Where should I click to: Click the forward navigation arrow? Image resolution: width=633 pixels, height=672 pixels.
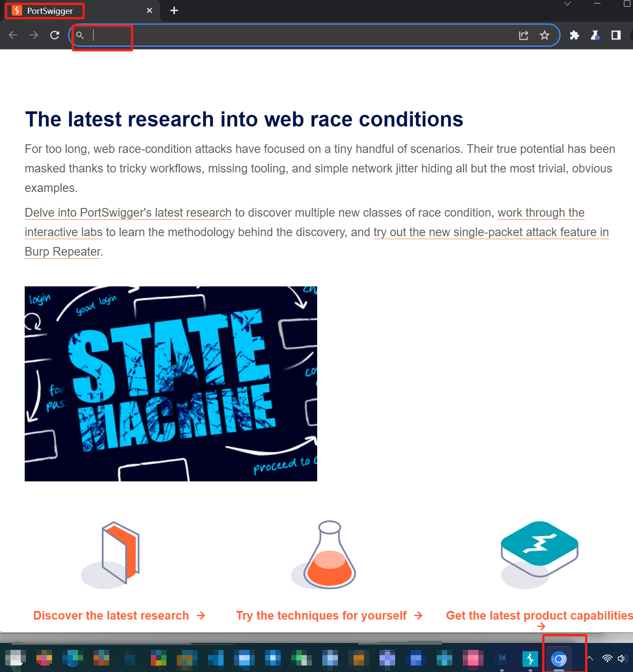coord(34,35)
